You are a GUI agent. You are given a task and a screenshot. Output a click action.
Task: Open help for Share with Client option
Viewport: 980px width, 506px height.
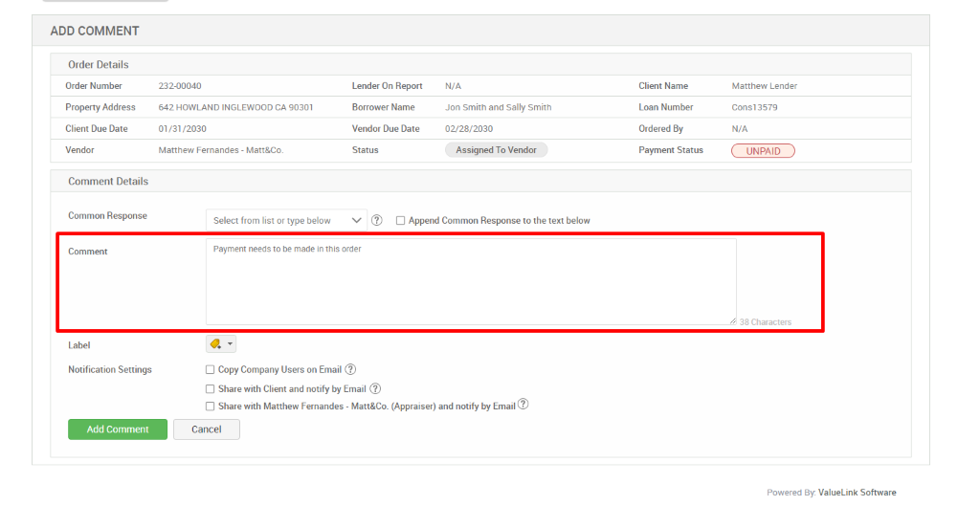pyautogui.click(x=375, y=388)
